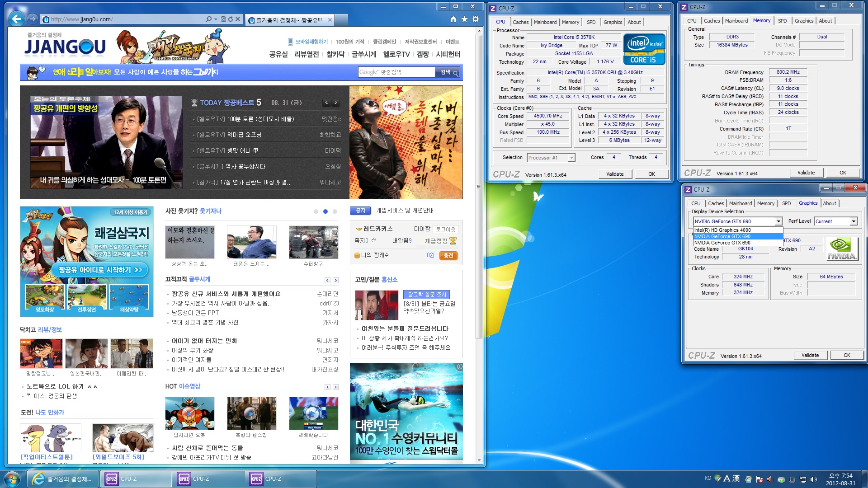Viewport: 868px width, 488px height.
Task: Click Validate in Graphics tab window
Action: tap(810, 355)
